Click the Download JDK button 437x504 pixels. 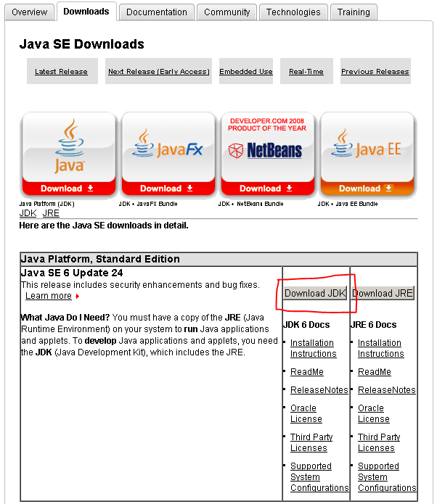pos(315,293)
